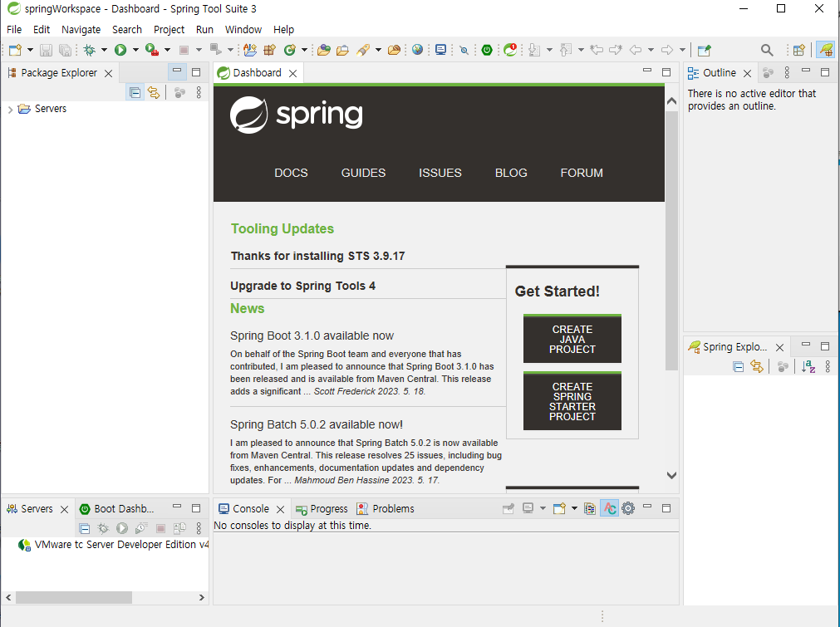Click the Relaunch icon with red badge
The image size is (840, 627).
(x=510, y=50)
